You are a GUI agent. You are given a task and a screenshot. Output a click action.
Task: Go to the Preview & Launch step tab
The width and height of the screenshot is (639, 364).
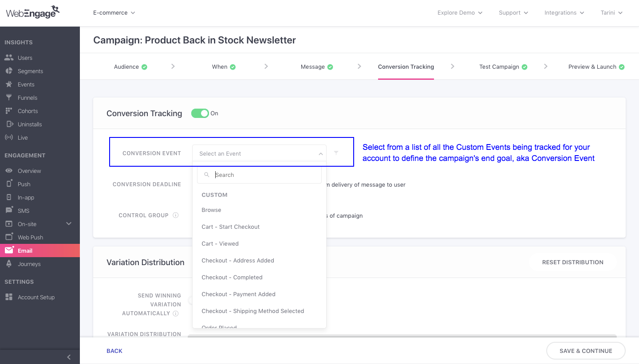click(596, 67)
